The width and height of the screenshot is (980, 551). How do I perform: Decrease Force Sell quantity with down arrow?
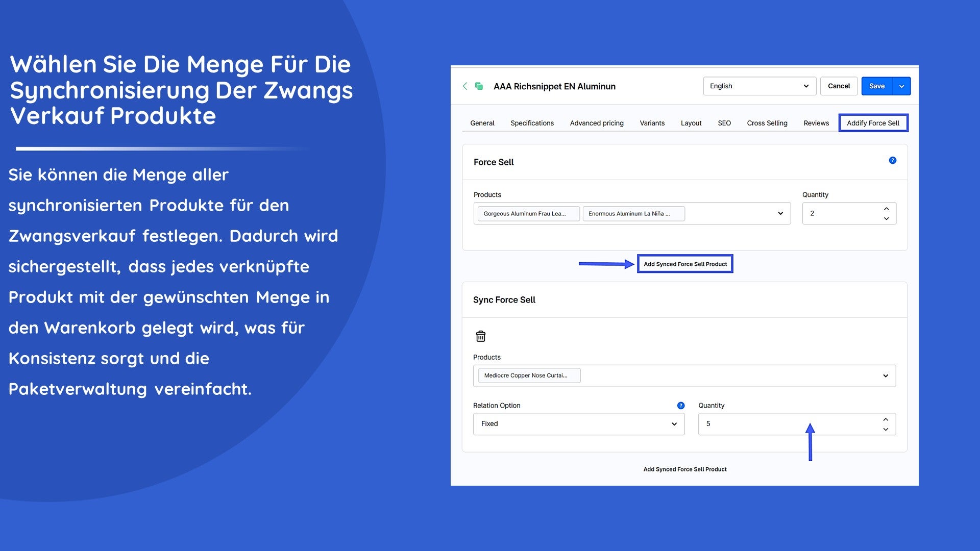886,218
